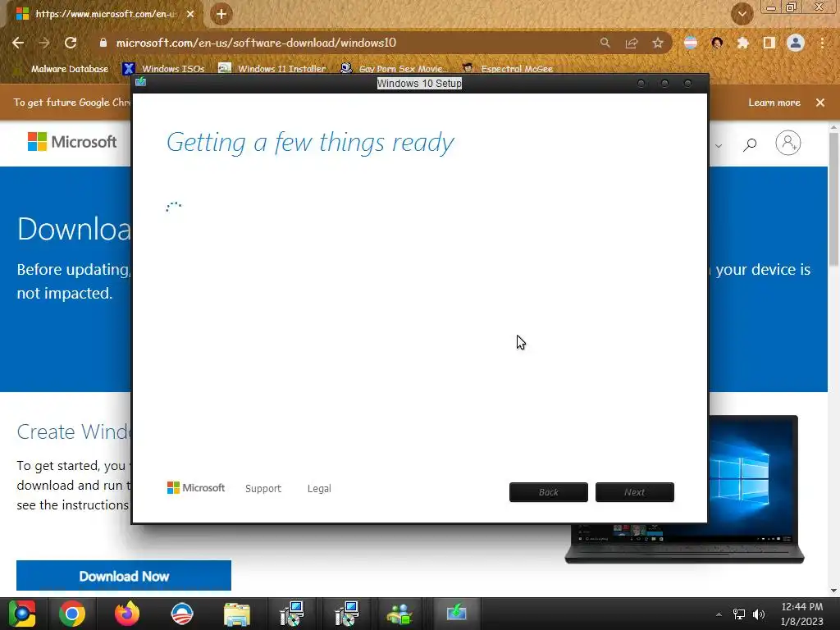Open the Extensions puzzle icon

point(743,43)
